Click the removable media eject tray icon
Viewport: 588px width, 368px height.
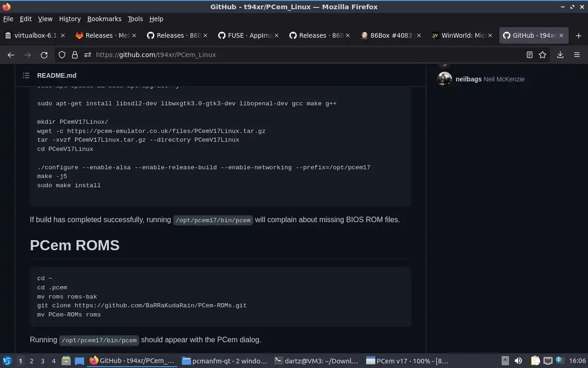coord(505,361)
